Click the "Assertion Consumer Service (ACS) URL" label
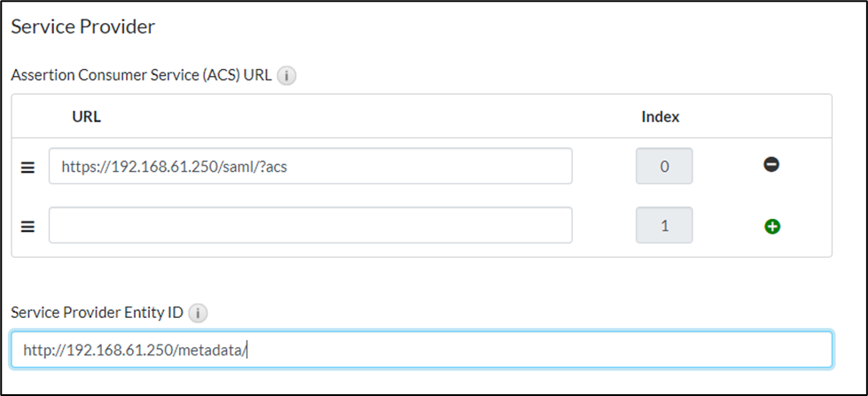The image size is (868, 396). pos(141,76)
